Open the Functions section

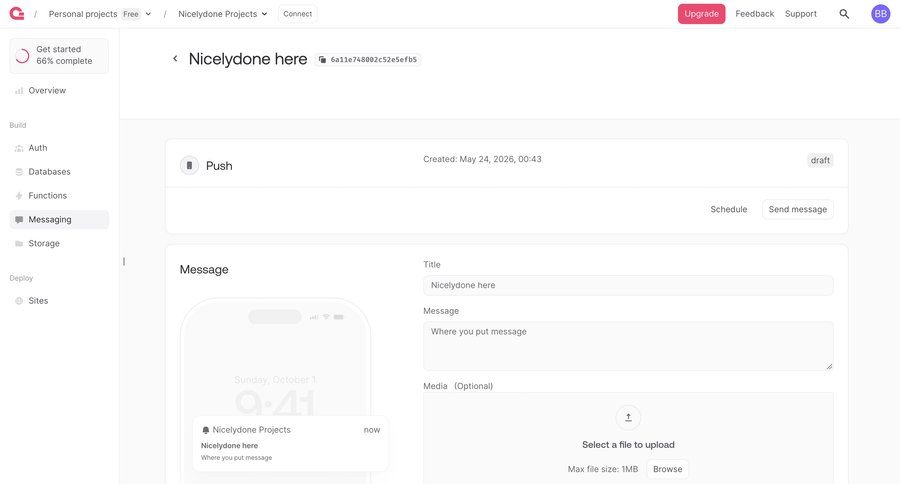point(59,196)
